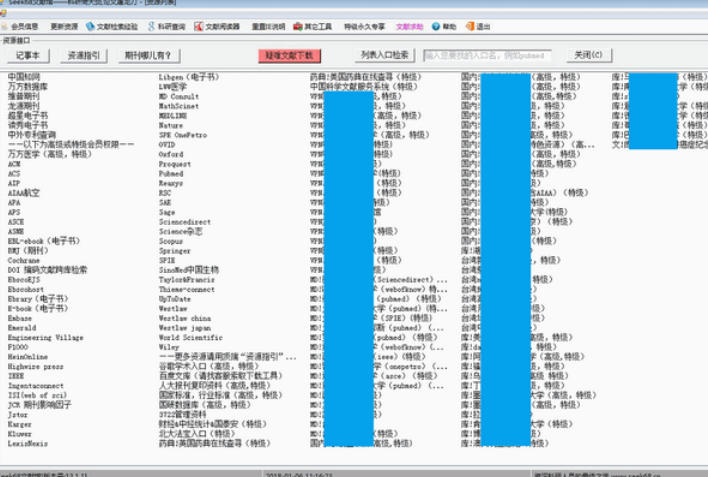This screenshot has width=708, height=477.
Task: Select 中国知网 in the resource list
Action: click(24, 77)
